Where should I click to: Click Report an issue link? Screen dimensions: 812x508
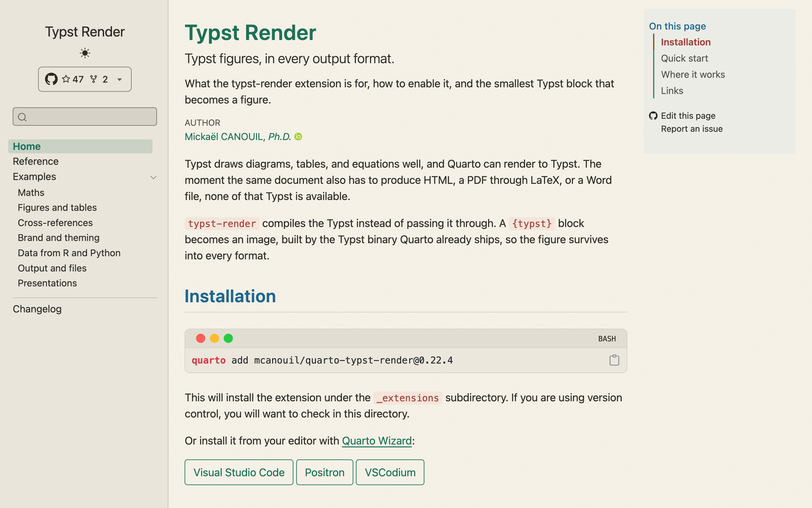691,129
